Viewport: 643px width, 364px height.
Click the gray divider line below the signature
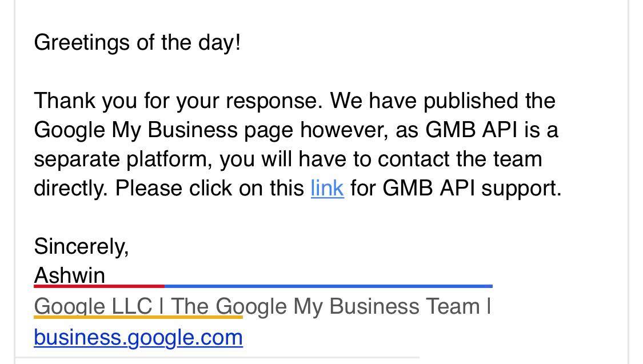(217, 358)
